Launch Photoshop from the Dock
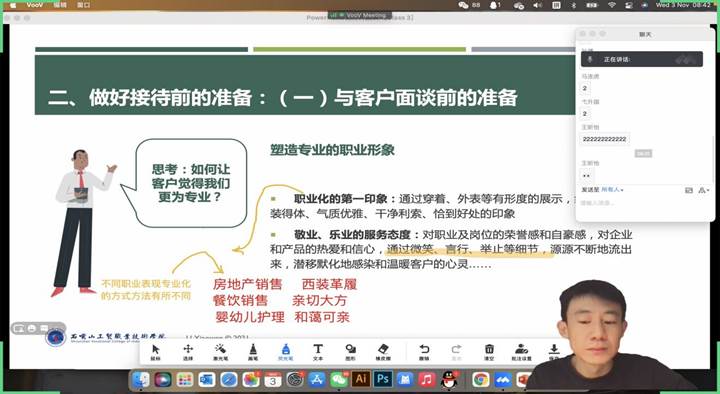Image resolution: width=720 pixels, height=394 pixels. pos(382,379)
